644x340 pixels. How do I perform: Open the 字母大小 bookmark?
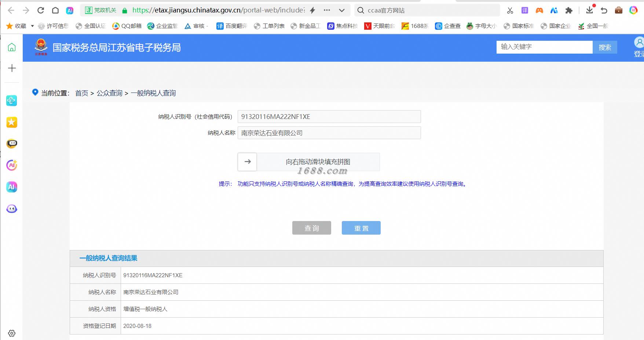click(x=482, y=26)
